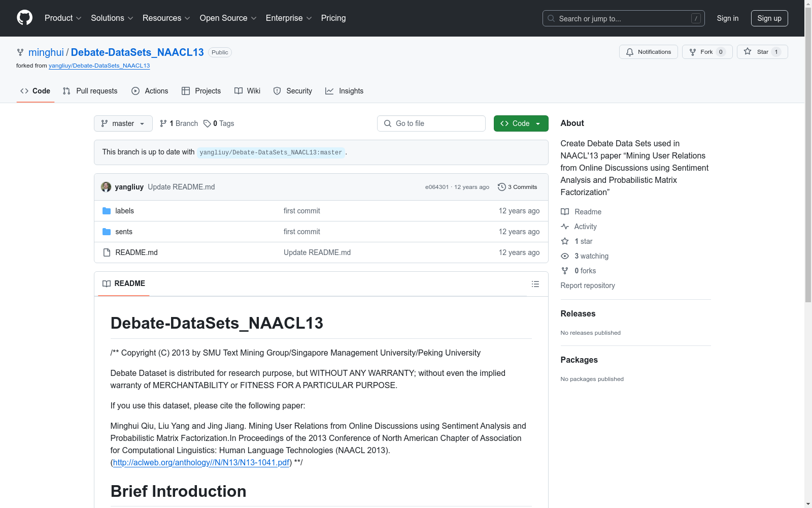Click the README outline list icon
This screenshot has height=508, width=812.
pos(535,284)
